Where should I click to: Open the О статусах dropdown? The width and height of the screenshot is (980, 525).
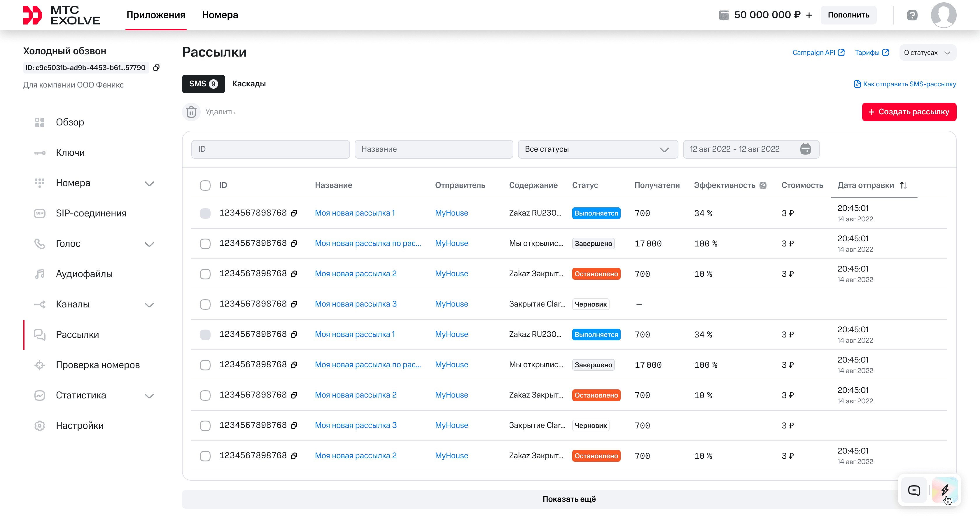(x=928, y=52)
